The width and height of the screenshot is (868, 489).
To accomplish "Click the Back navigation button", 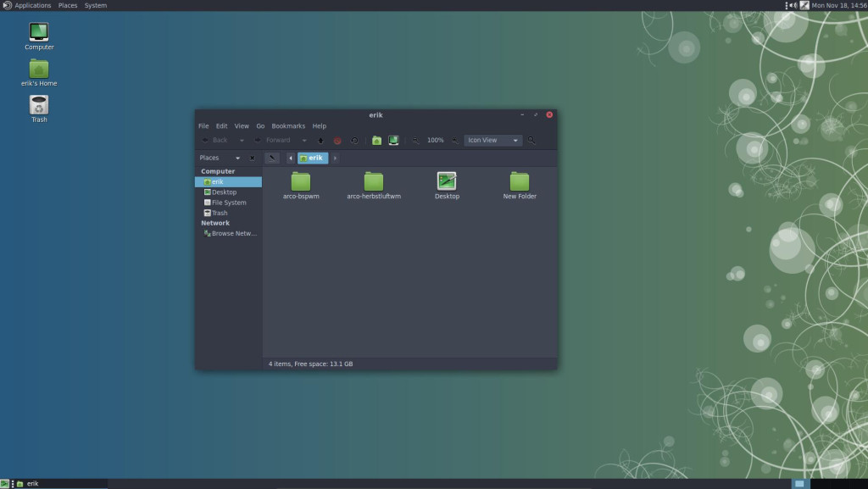I will [x=214, y=141].
